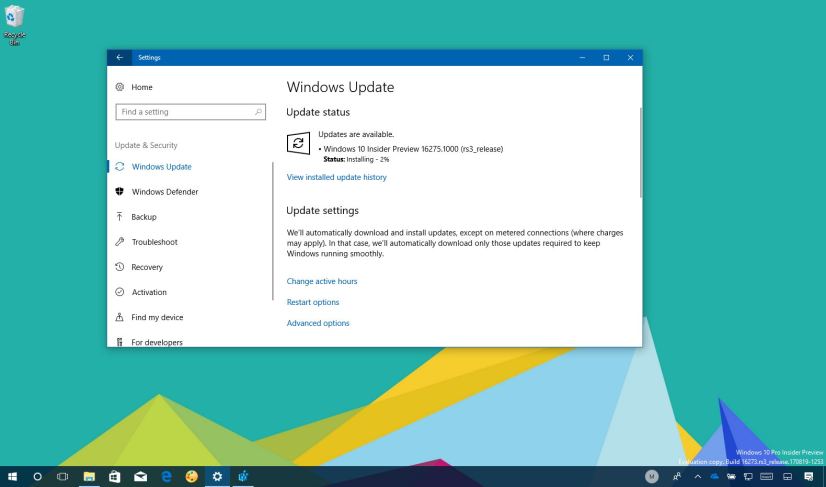Click the For developers icon

120,342
